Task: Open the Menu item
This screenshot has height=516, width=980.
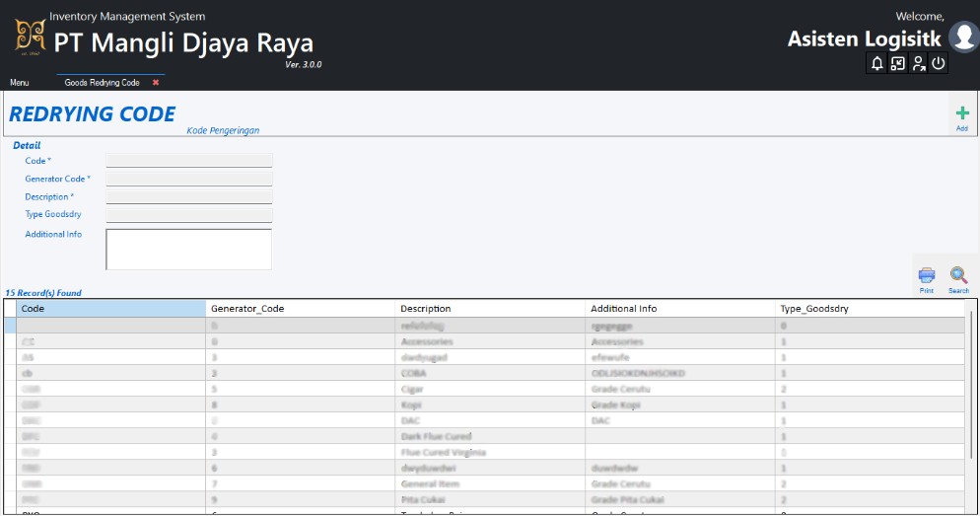Action: coord(20,83)
